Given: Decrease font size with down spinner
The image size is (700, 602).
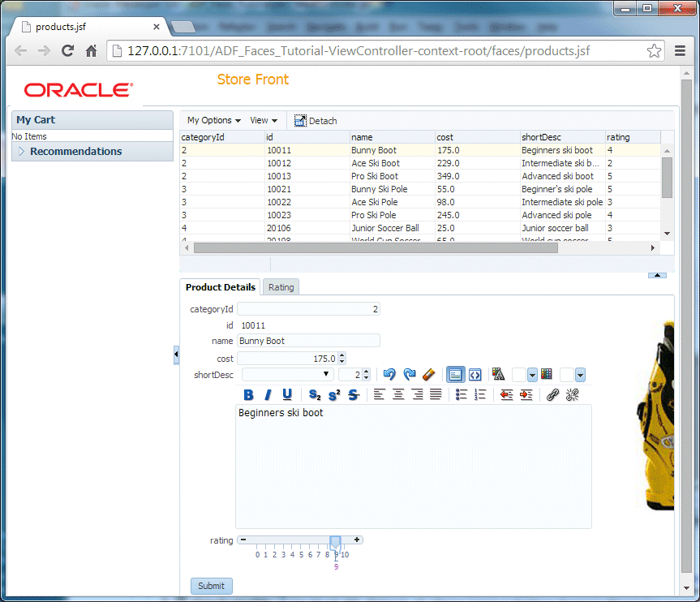Looking at the screenshot, I should click(x=366, y=377).
